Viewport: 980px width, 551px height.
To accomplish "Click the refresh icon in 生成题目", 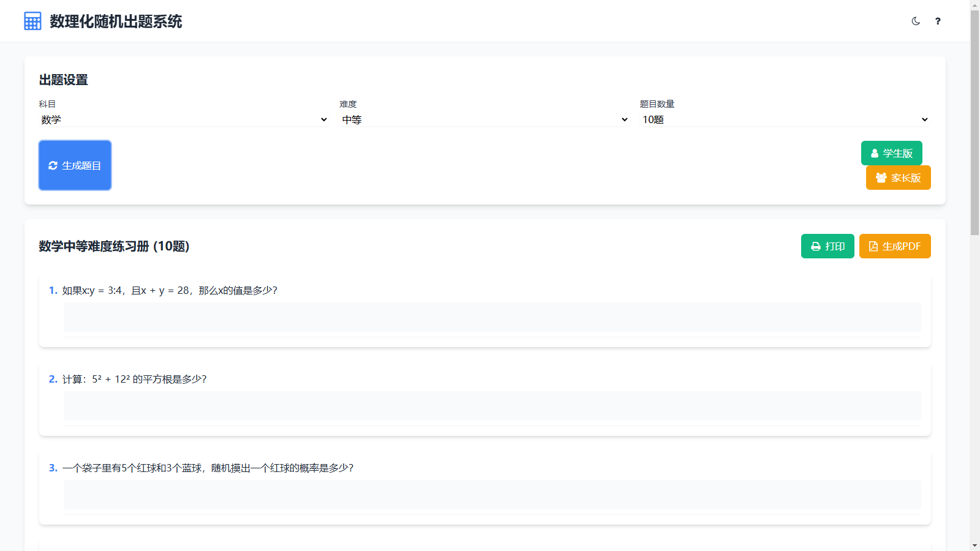I will coord(53,166).
